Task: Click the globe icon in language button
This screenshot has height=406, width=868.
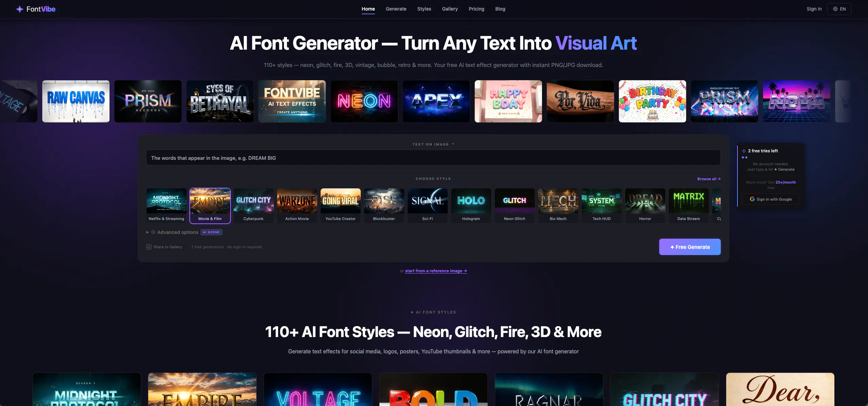Action: pyautogui.click(x=835, y=9)
